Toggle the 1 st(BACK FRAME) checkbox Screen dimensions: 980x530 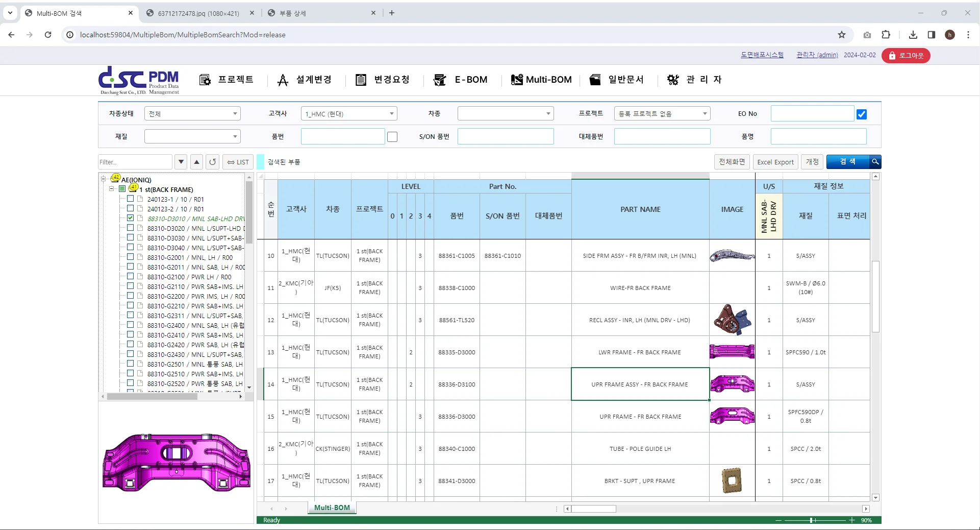pos(122,189)
